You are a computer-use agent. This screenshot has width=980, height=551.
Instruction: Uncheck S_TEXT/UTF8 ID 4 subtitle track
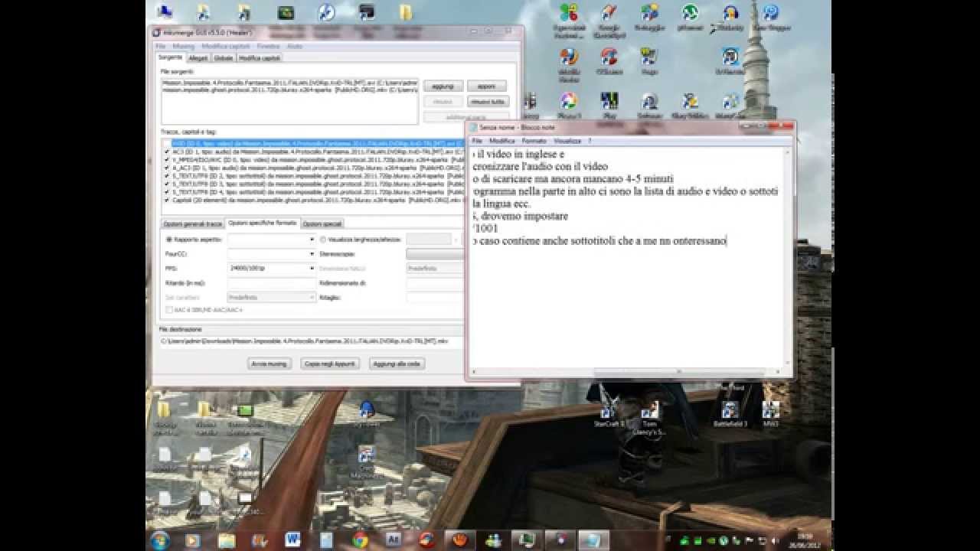coord(167,192)
